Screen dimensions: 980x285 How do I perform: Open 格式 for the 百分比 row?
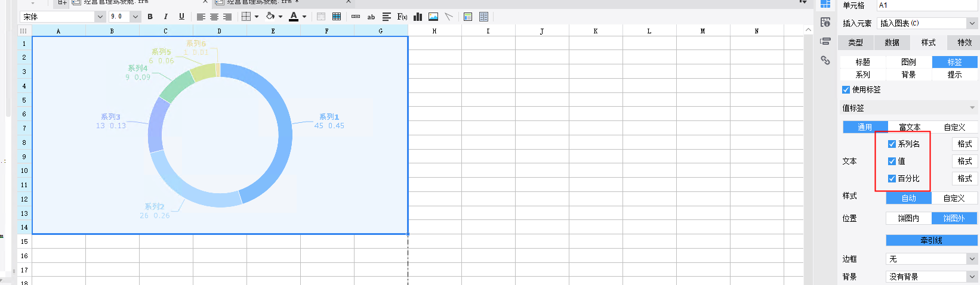pyautogui.click(x=965, y=179)
